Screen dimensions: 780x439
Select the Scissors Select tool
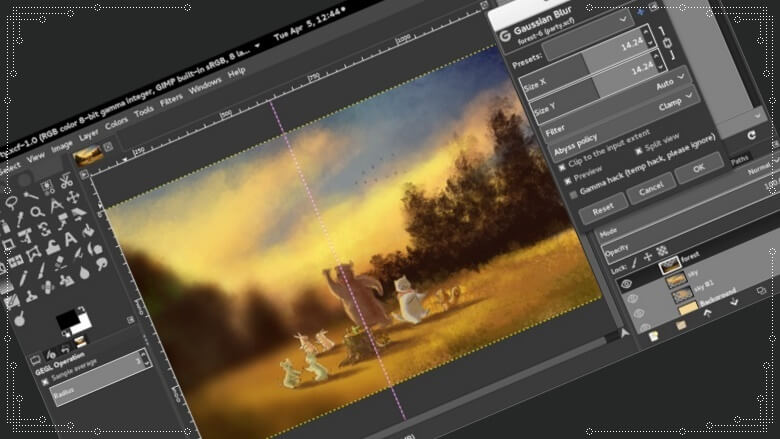[66, 181]
